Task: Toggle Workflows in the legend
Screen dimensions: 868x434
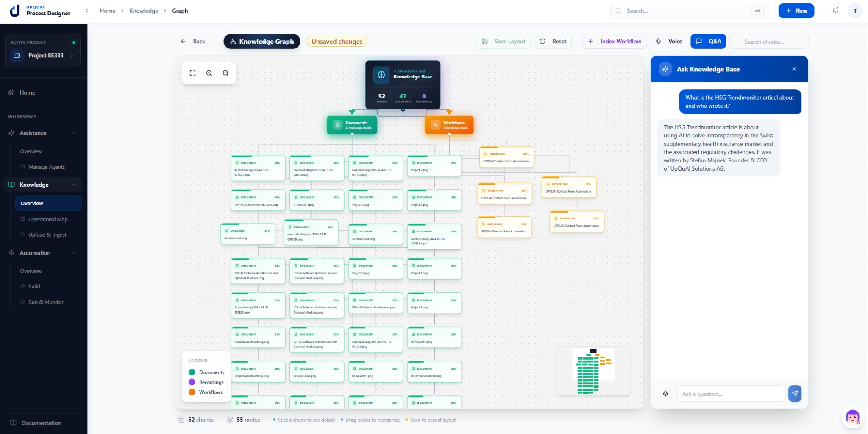Action: pos(206,392)
